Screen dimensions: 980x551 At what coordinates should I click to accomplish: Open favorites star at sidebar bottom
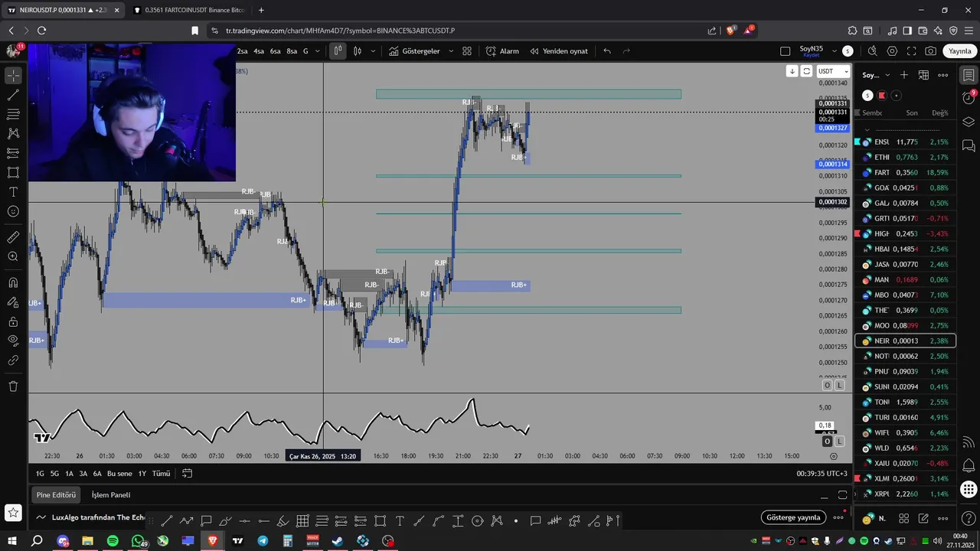(x=13, y=512)
